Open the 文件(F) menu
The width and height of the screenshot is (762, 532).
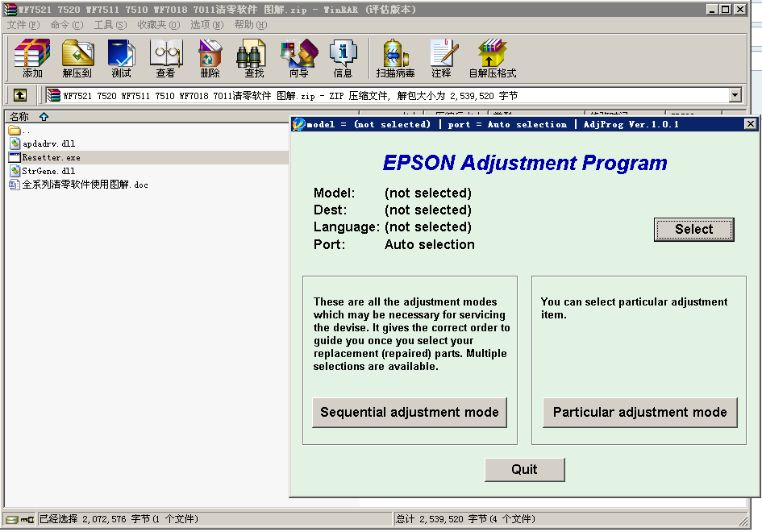[23, 25]
